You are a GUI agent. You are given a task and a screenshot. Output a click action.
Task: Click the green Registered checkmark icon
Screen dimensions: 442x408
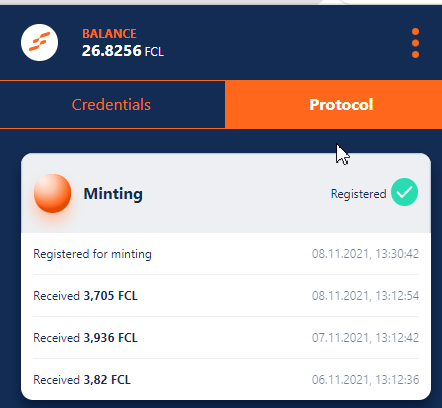click(x=404, y=192)
